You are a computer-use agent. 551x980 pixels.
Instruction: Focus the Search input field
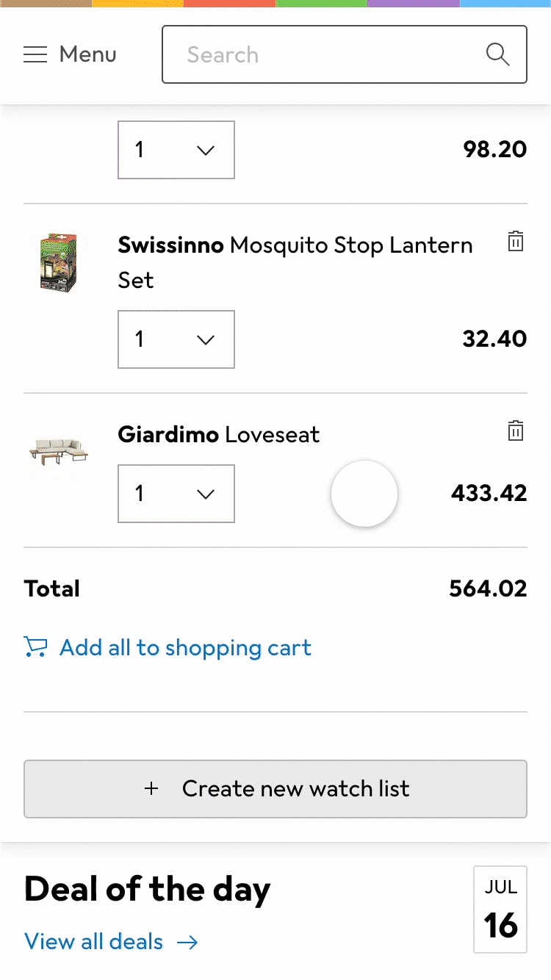(323, 54)
